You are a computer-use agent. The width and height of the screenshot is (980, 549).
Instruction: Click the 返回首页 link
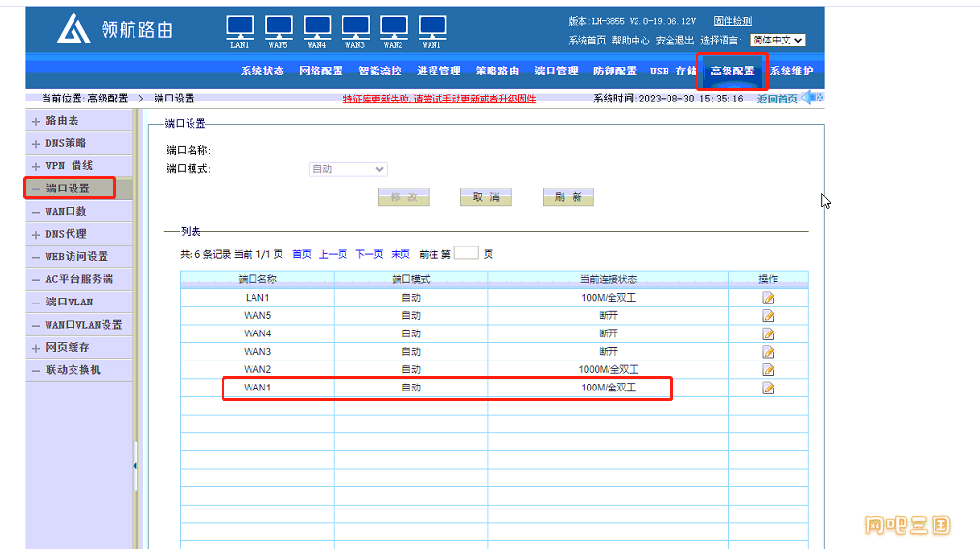point(778,99)
